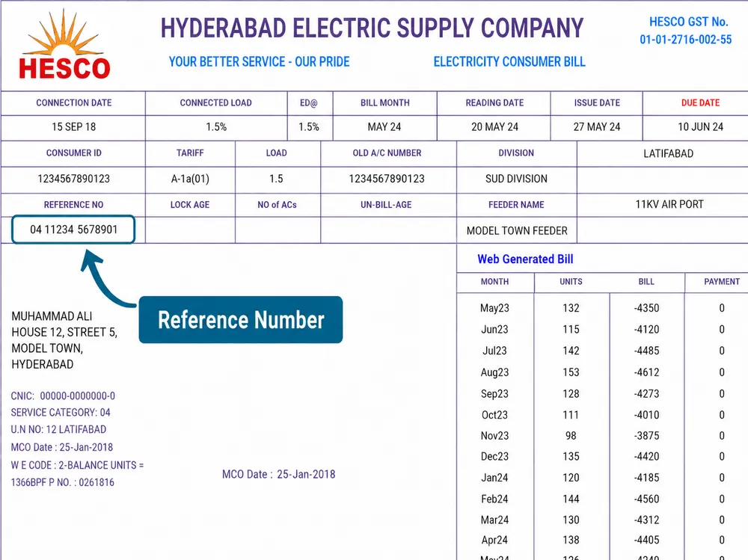Click the tariff value A-1a(01)
Screen dimensions: 748x560
(190, 179)
